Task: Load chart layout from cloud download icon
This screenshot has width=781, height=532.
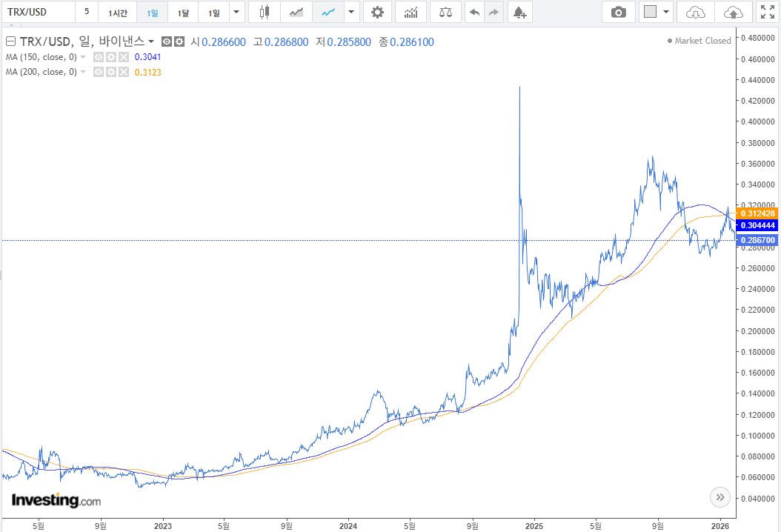Action: 695,12
